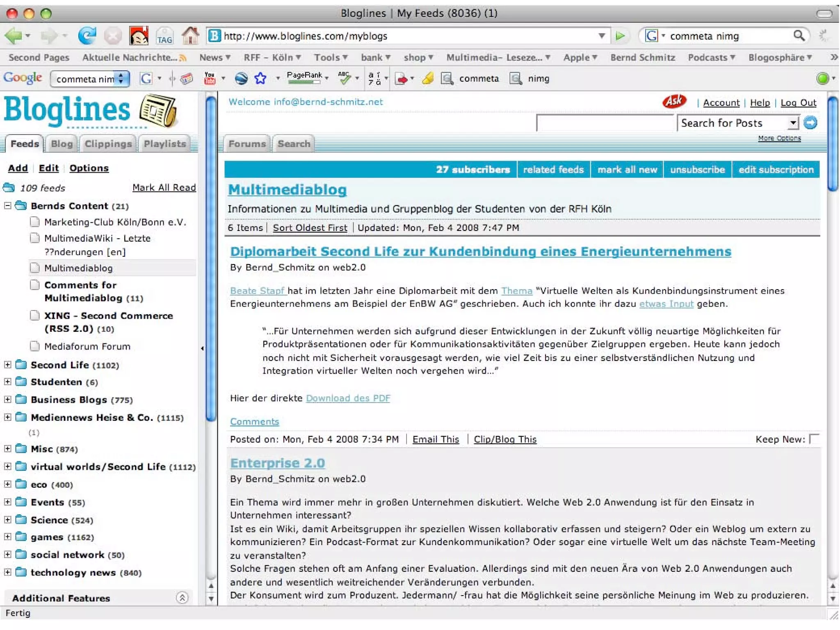Collapse the Bernds Content folder
The width and height of the screenshot is (840, 630).
coord(7,205)
